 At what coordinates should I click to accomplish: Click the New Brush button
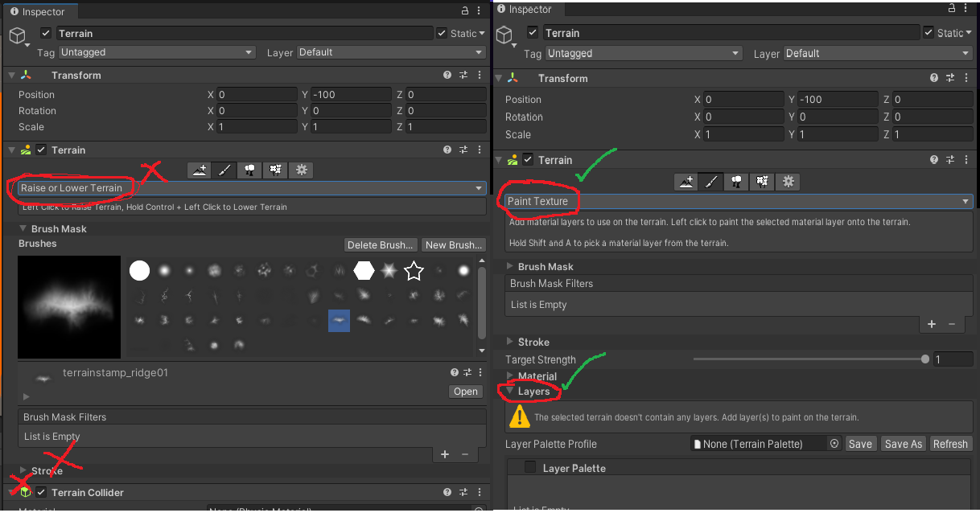tap(453, 244)
